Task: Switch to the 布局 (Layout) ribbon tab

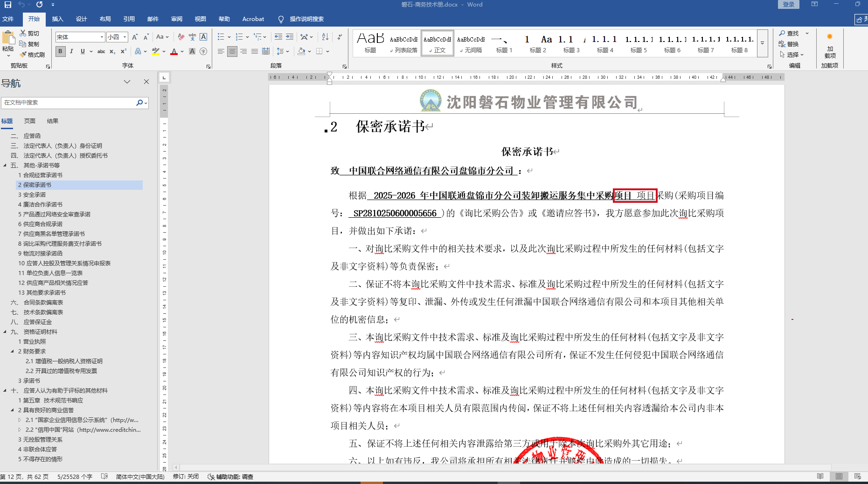Action: tap(105, 19)
